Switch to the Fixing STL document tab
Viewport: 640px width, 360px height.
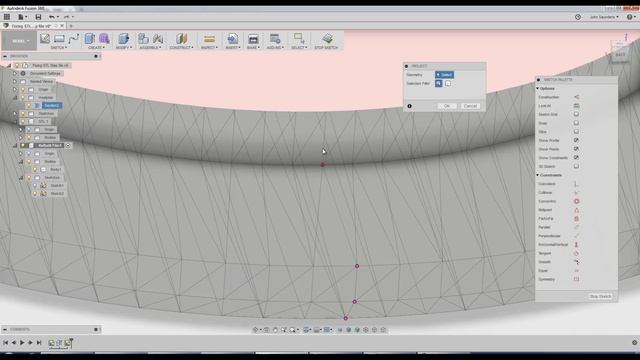(x=31, y=26)
